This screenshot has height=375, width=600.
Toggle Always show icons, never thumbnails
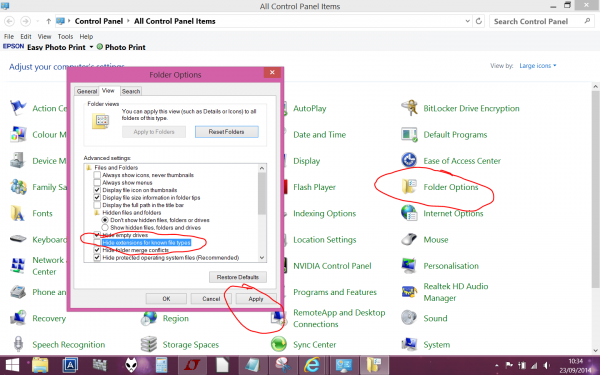point(97,175)
